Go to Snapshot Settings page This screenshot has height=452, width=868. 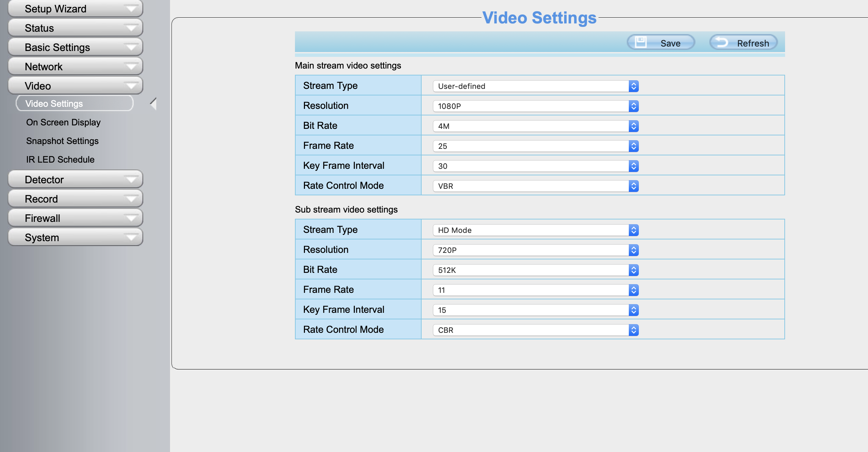62,141
